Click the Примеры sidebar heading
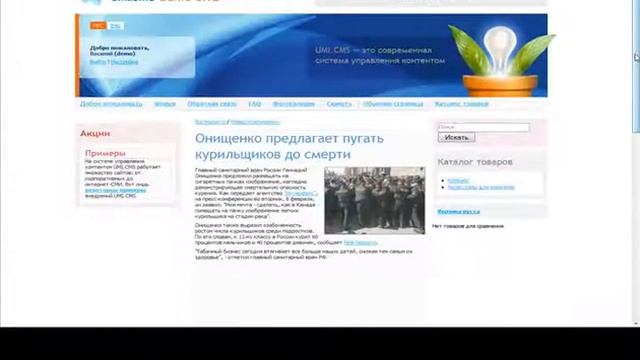This screenshot has width=640, height=360. point(105,153)
